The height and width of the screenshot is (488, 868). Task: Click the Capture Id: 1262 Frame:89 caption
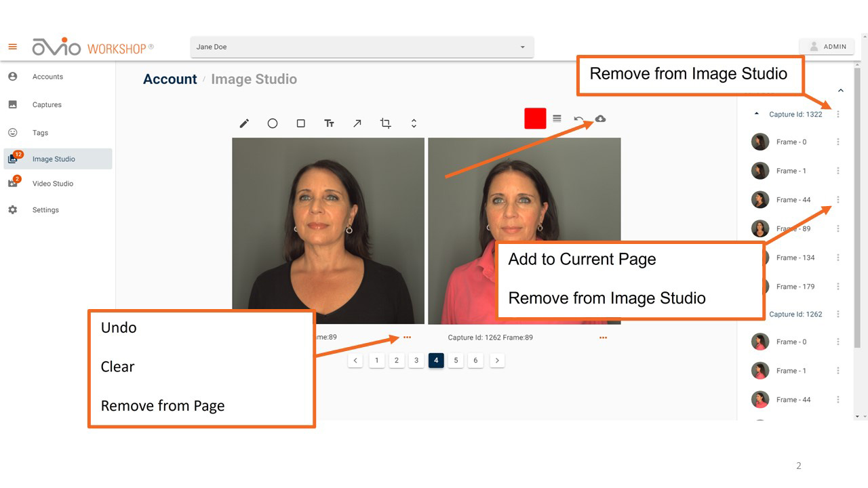point(490,338)
